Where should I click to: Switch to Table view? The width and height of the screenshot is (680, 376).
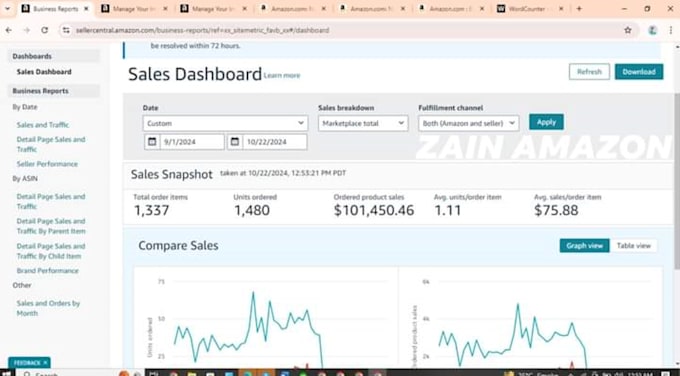tap(634, 245)
